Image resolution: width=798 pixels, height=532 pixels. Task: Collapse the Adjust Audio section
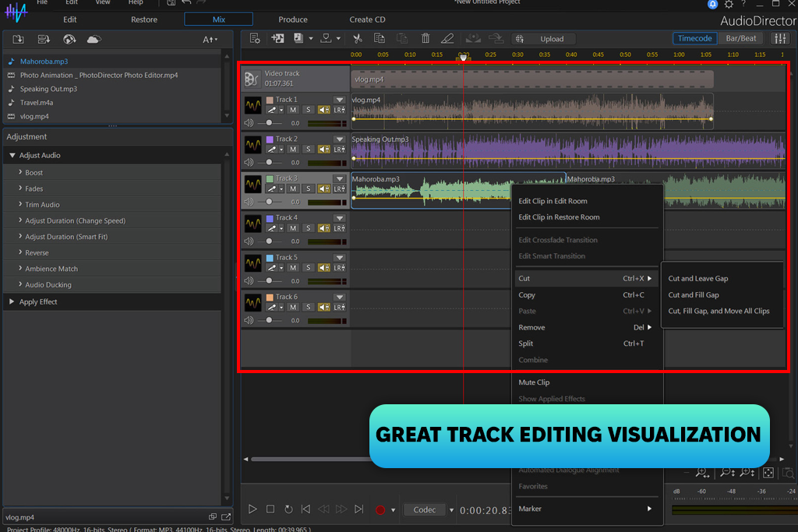12,155
